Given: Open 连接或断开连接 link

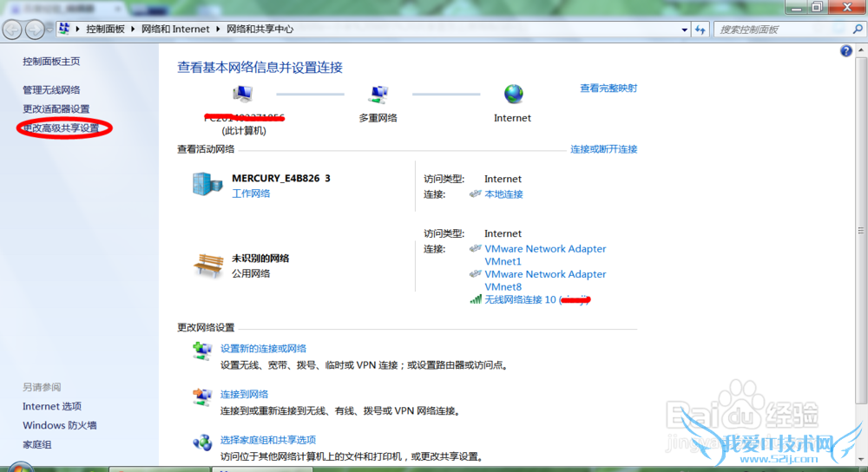Looking at the screenshot, I should pos(603,149).
